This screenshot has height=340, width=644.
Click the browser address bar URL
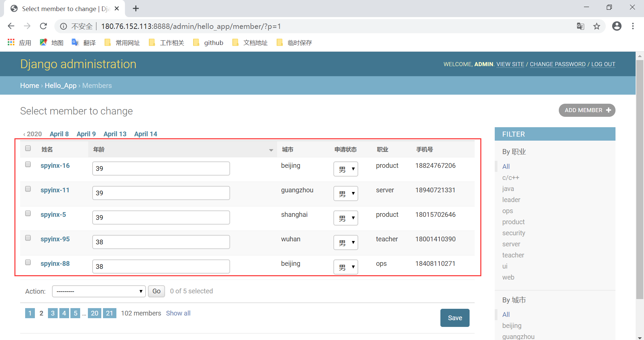point(191,26)
